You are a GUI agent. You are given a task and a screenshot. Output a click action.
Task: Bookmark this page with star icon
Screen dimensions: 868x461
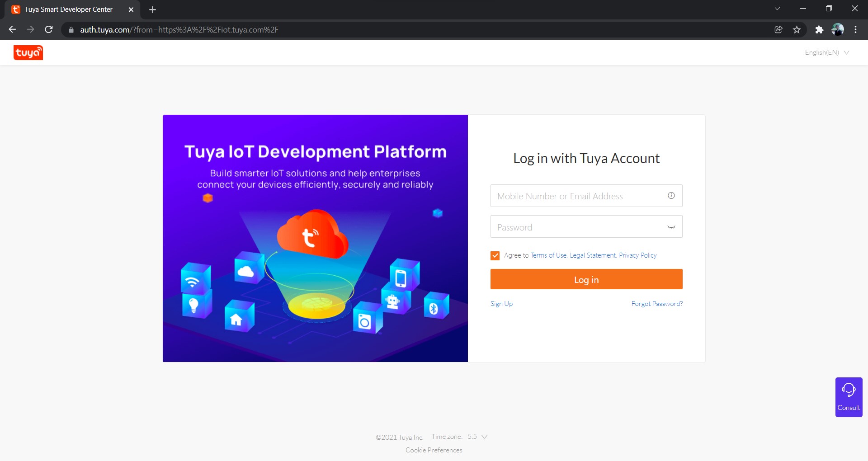[x=797, y=29]
